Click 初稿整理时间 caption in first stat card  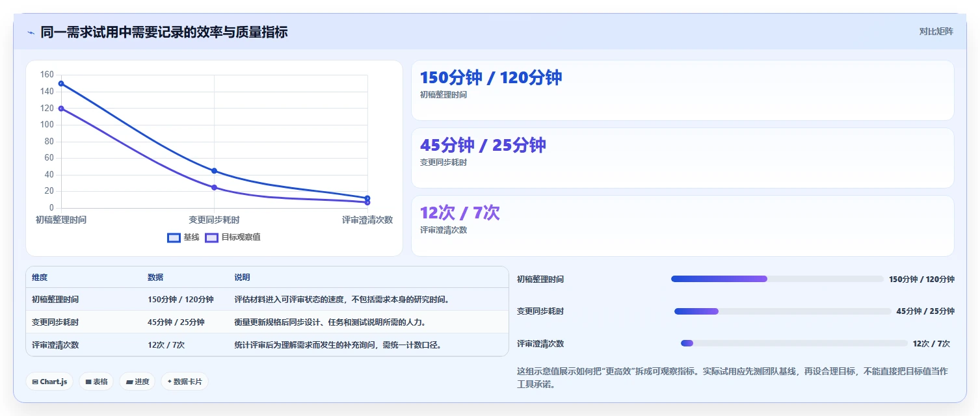[x=444, y=95]
